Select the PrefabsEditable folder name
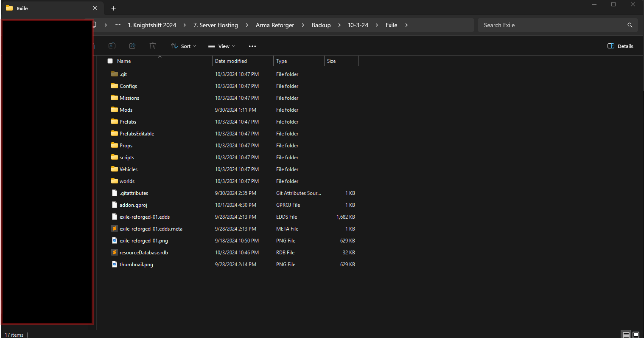The image size is (644, 338). tap(137, 133)
